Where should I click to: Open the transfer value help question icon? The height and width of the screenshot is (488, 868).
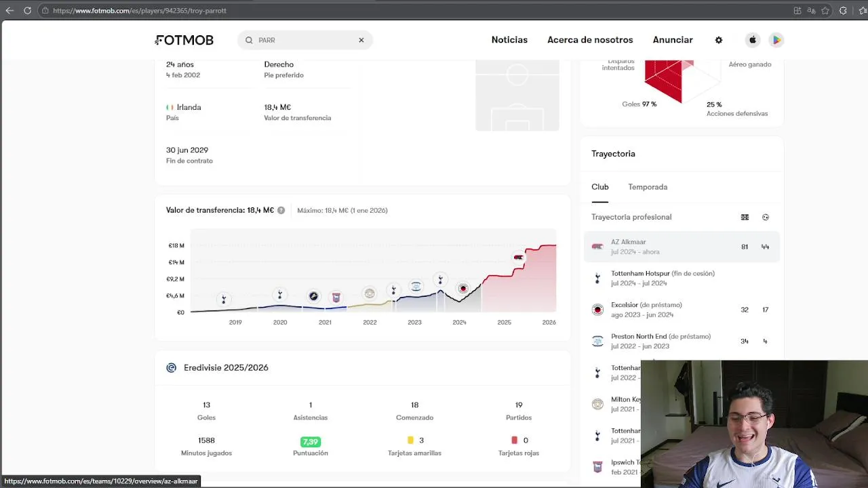click(x=281, y=210)
